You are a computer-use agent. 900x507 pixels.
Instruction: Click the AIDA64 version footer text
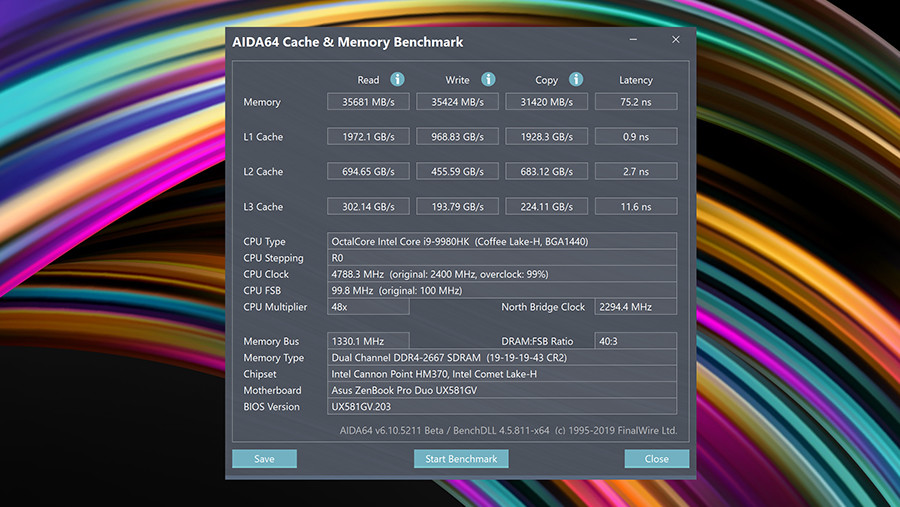[509, 430]
